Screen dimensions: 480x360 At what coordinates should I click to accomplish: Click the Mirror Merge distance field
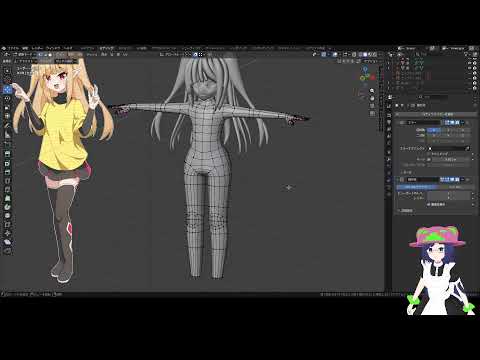click(451, 159)
